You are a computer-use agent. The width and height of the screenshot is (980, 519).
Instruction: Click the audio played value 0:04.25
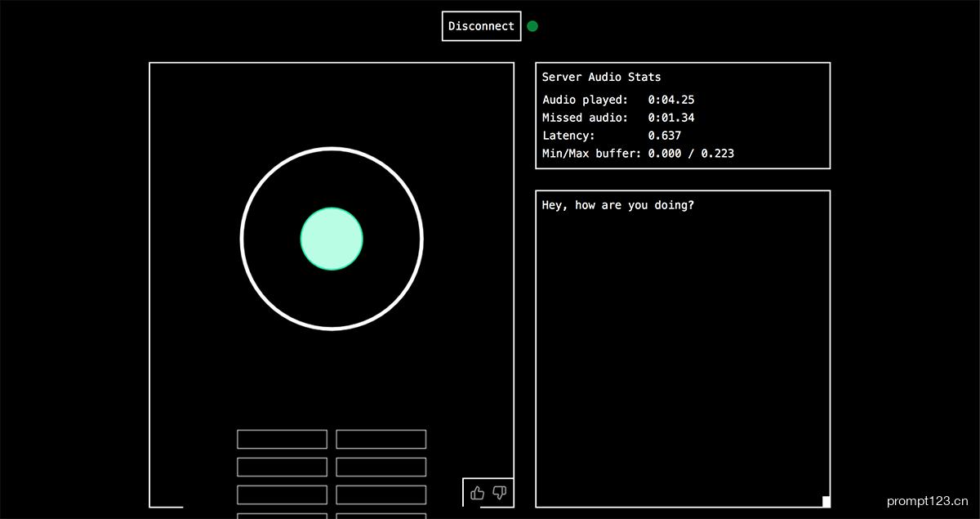(x=671, y=100)
